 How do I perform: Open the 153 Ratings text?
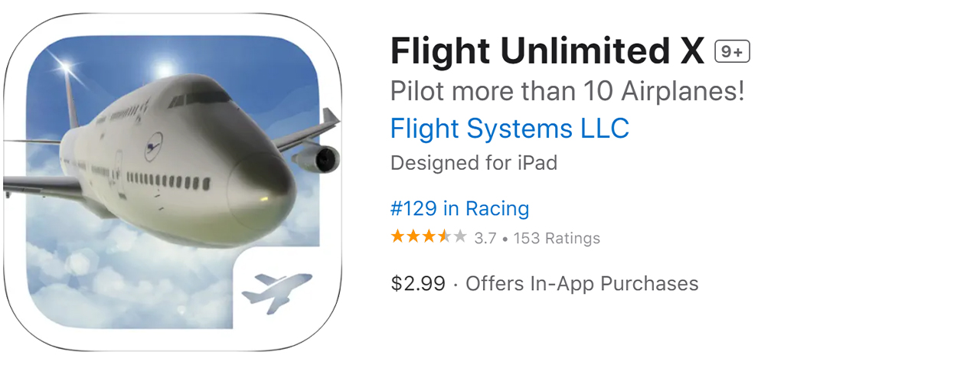pyautogui.click(x=557, y=238)
